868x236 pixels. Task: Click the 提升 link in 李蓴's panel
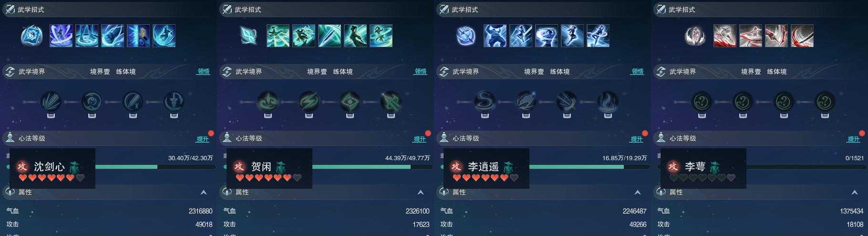coord(854,139)
